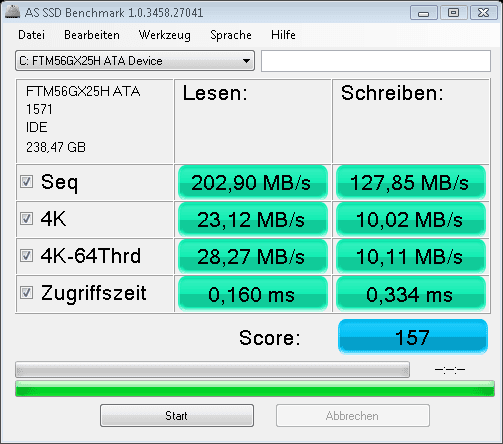503x444 pixels.
Task: Click the firmware version 1571 text
Action: 39,109
